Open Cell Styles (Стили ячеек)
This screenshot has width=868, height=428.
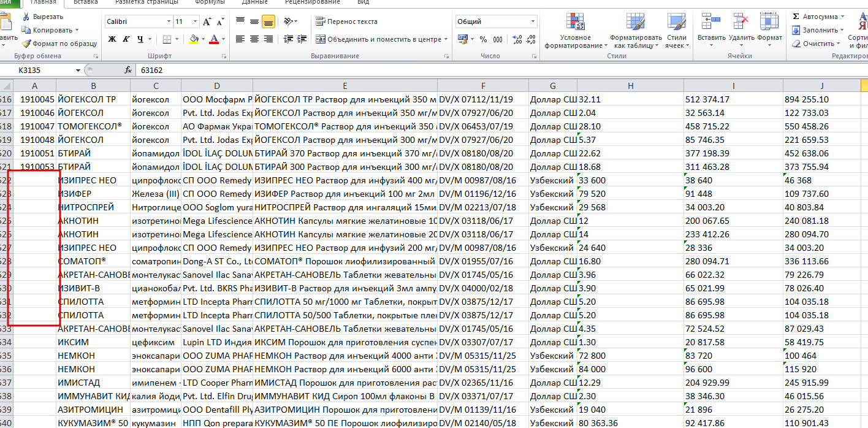tap(676, 31)
